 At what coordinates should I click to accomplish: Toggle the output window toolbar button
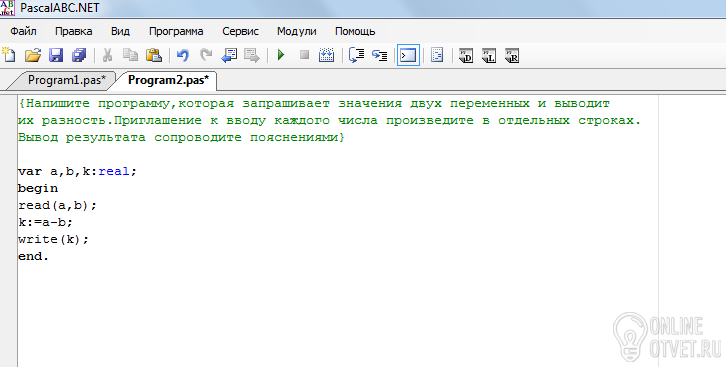(x=408, y=56)
